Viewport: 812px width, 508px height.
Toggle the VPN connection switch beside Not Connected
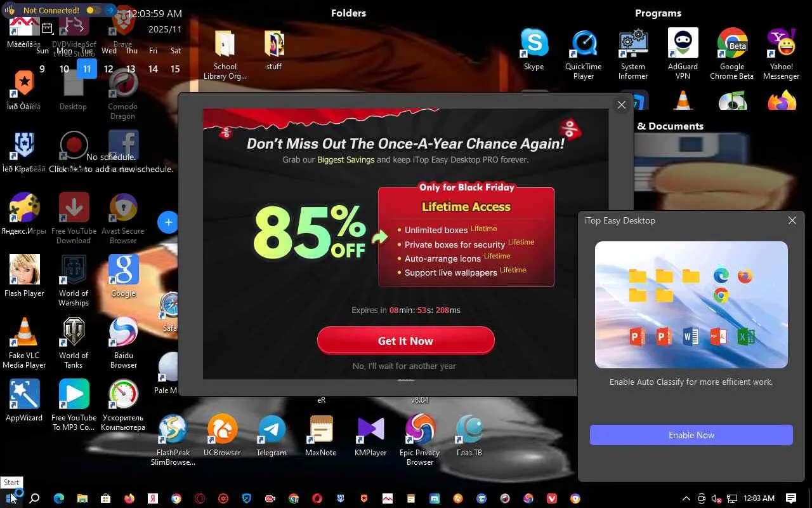click(x=93, y=10)
